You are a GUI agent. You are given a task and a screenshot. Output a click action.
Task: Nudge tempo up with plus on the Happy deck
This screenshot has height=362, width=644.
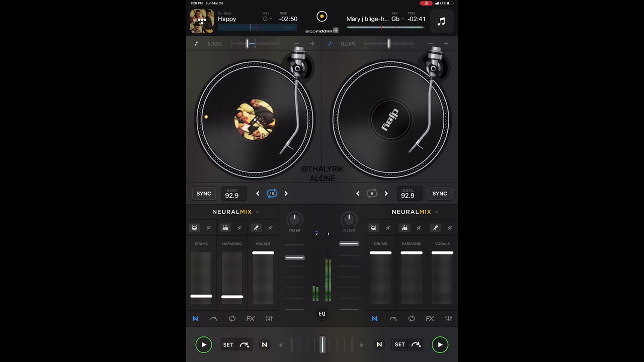coord(312,44)
